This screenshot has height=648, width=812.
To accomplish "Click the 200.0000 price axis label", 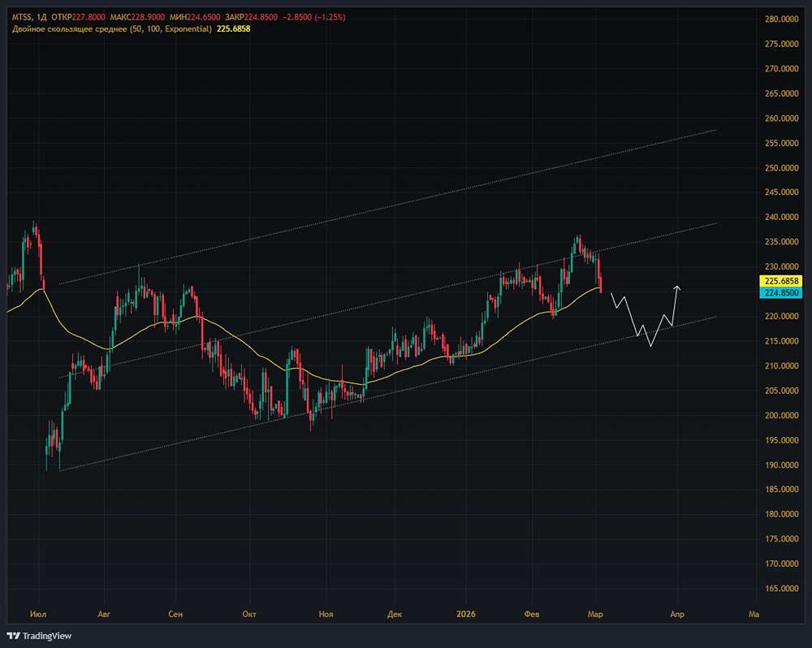I will (x=781, y=416).
